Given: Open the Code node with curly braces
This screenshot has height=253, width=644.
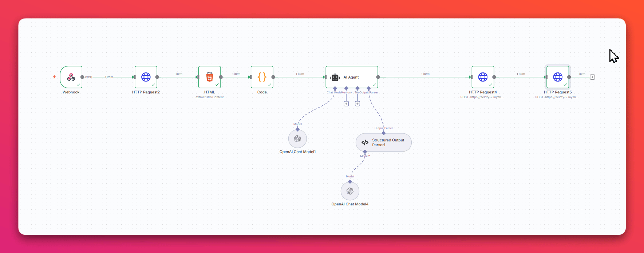Looking at the screenshot, I should tap(262, 77).
